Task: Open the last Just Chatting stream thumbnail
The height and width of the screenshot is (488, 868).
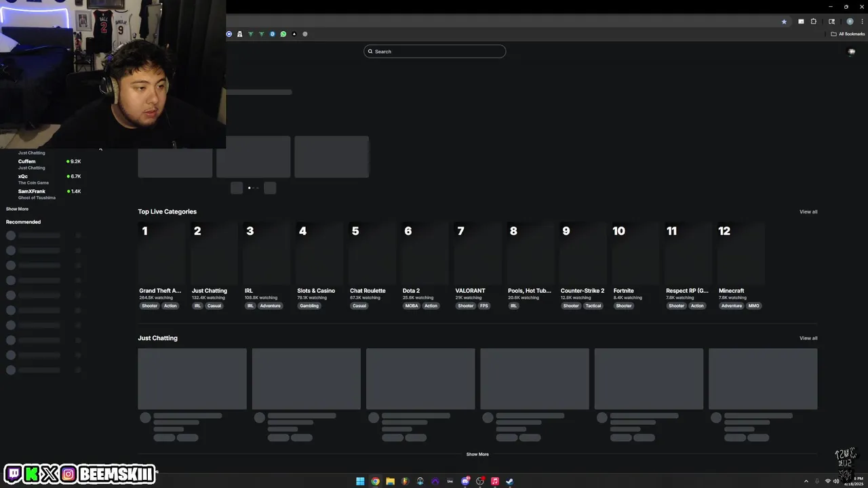Action: click(x=763, y=379)
